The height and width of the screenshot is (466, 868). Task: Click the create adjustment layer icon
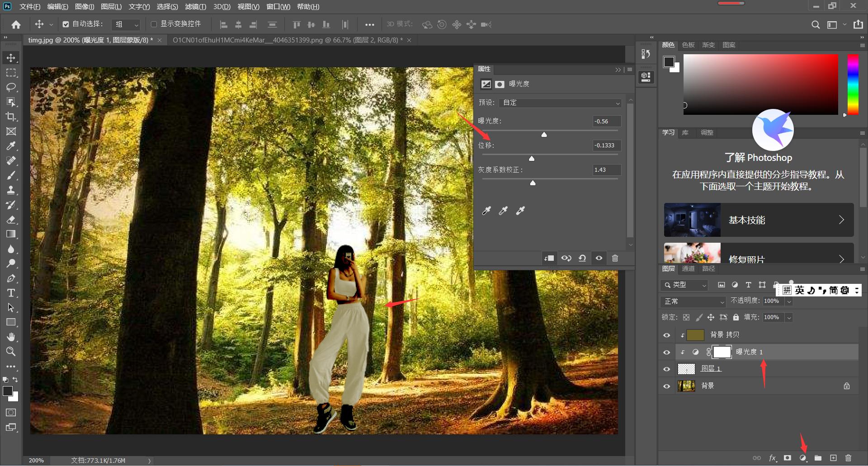[803, 458]
